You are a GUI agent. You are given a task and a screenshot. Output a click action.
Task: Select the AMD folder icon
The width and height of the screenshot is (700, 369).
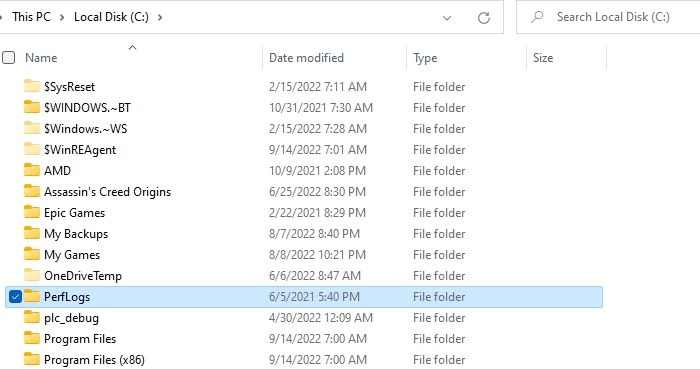(32, 170)
